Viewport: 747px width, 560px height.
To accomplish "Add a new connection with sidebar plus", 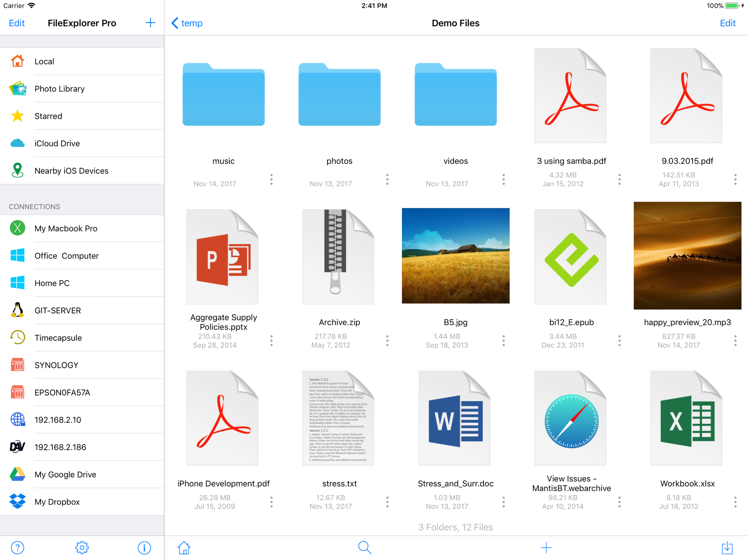I will pos(150,23).
